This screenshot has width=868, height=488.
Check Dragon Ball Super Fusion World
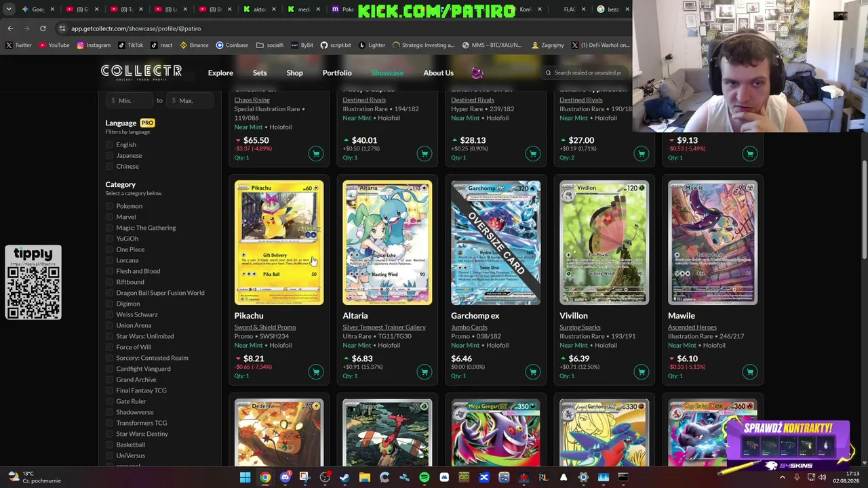(x=110, y=293)
